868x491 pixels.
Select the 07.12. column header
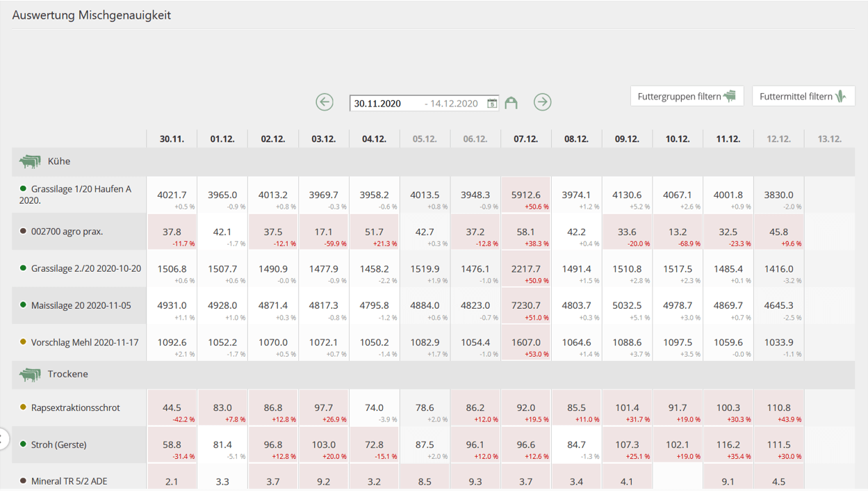point(525,139)
